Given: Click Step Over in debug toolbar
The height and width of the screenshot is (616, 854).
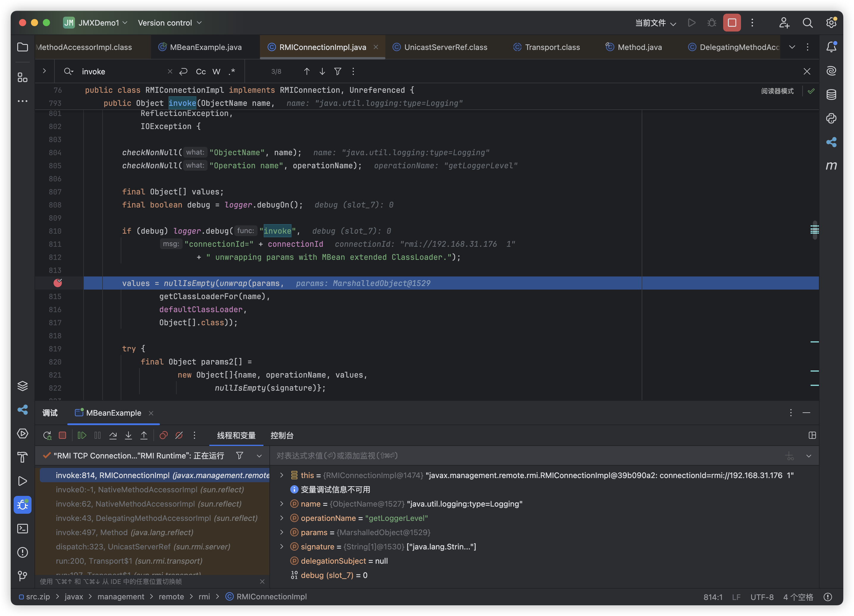Looking at the screenshot, I should (113, 435).
